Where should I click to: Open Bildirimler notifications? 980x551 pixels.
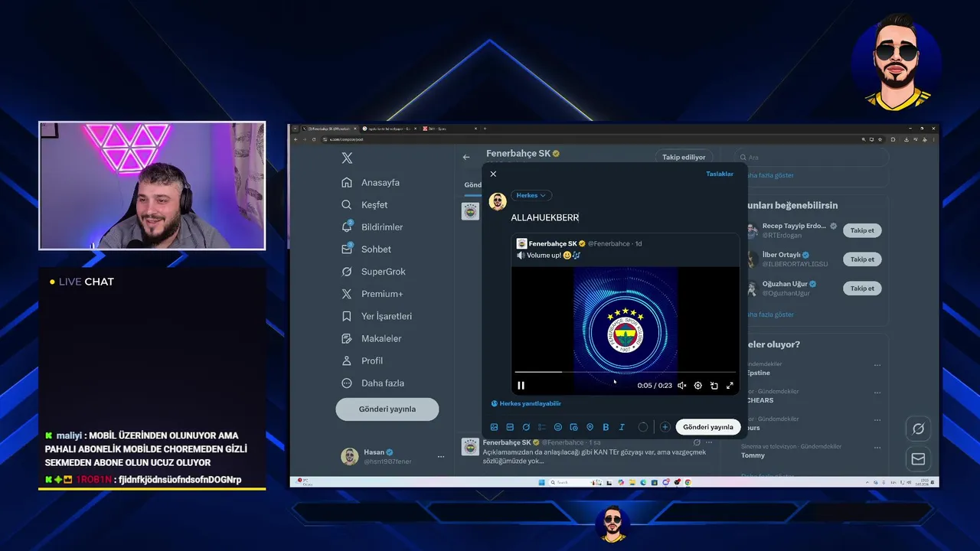372,227
